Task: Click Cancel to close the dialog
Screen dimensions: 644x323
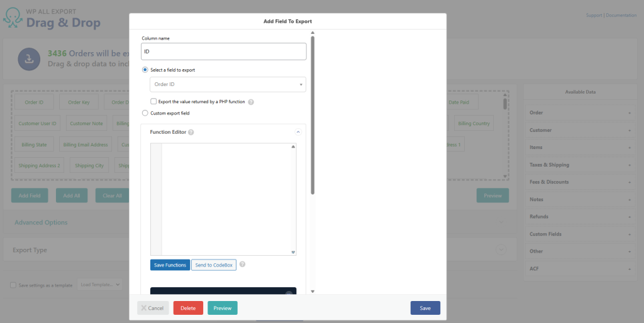Action: click(x=153, y=308)
